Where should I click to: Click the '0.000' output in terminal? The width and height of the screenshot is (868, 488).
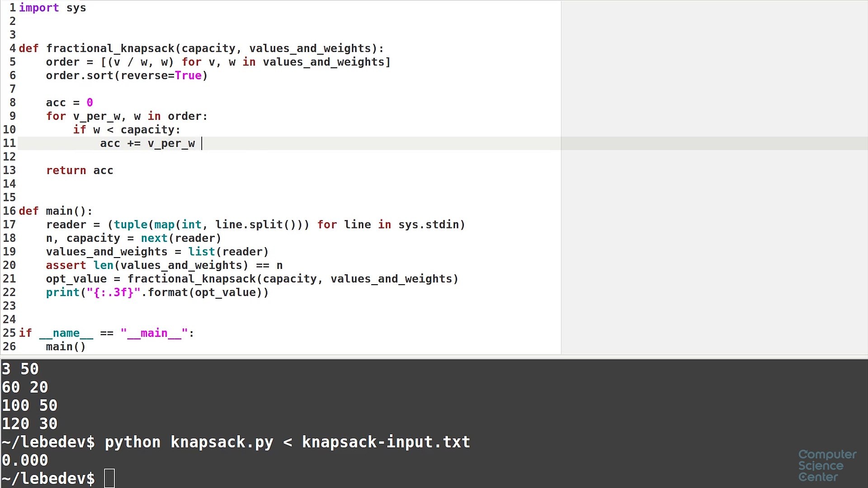pos(25,460)
